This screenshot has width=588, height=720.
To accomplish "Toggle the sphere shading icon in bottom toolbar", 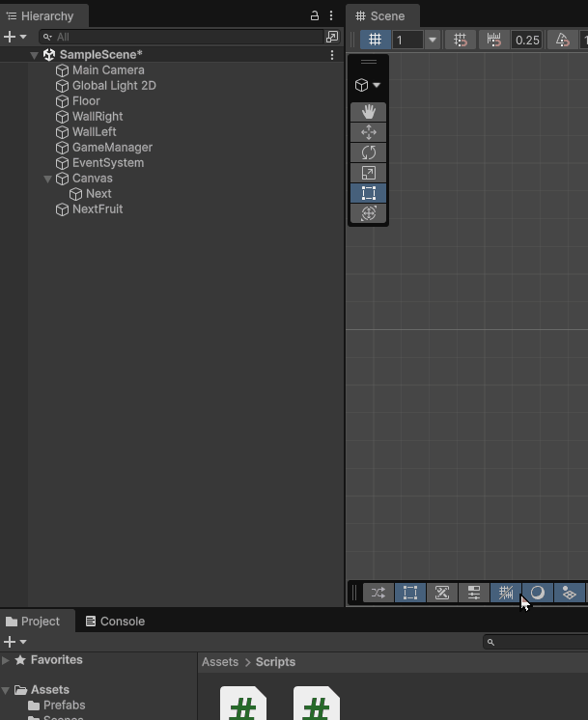I will (538, 593).
